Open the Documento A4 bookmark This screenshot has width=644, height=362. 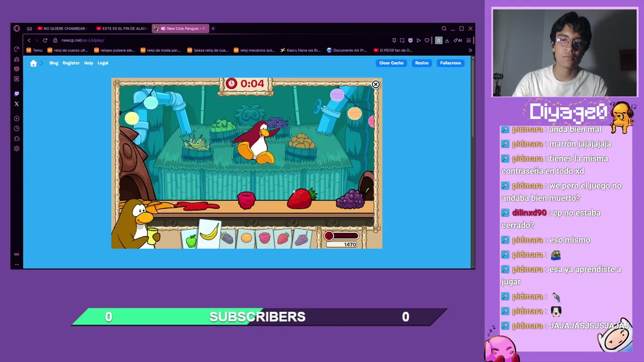coord(347,50)
